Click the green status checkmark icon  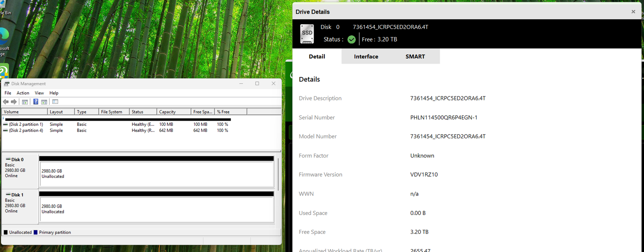351,40
